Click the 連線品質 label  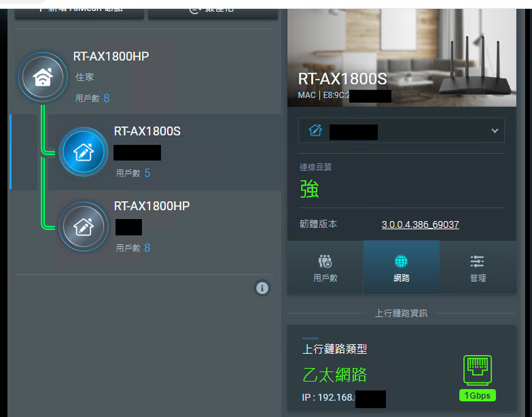tap(316, 167)
